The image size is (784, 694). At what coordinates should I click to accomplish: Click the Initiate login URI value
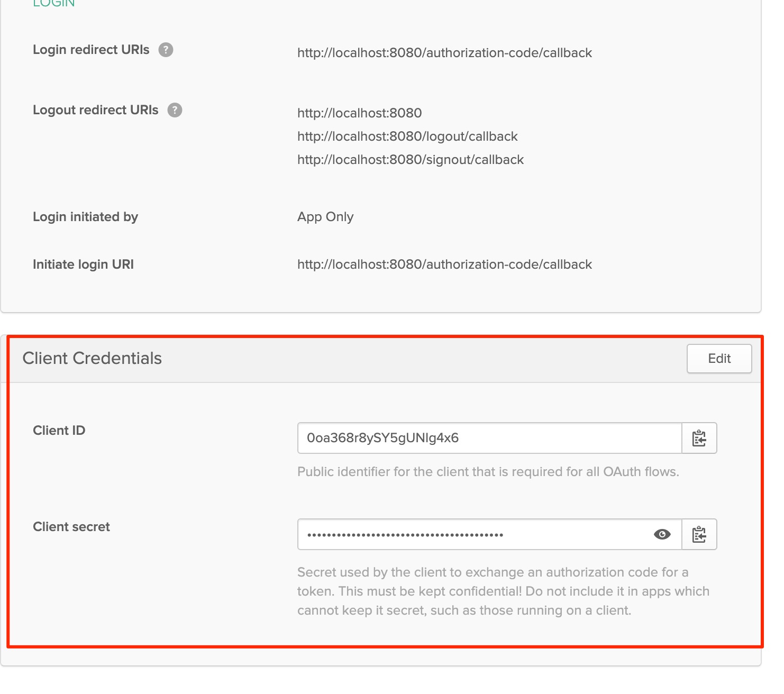444,264
